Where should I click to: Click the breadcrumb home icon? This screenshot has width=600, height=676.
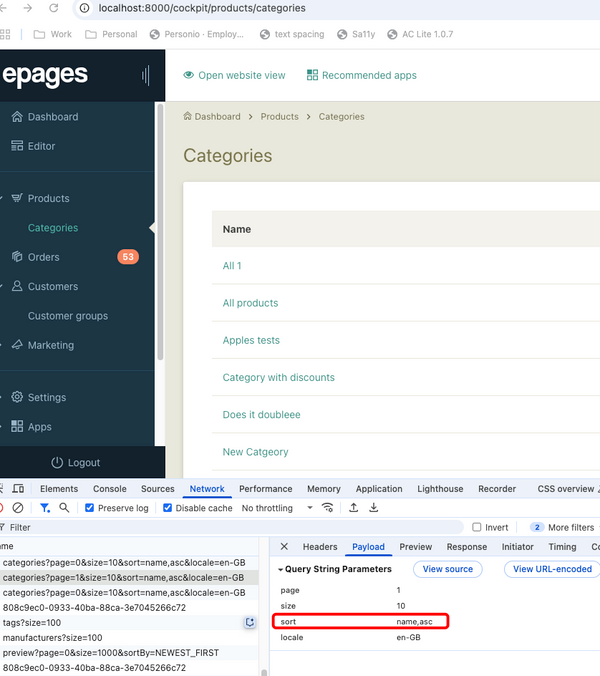coord(187,116)
